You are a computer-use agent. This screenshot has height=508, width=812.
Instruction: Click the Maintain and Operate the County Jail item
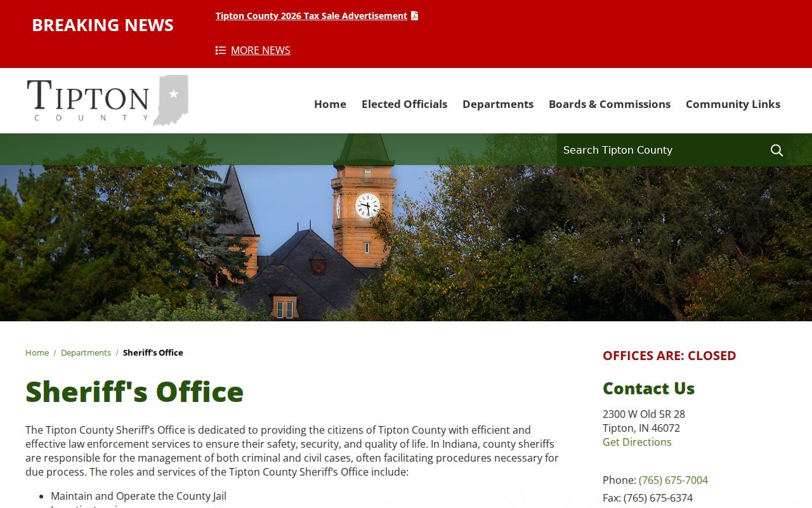(x=138, y=496)
